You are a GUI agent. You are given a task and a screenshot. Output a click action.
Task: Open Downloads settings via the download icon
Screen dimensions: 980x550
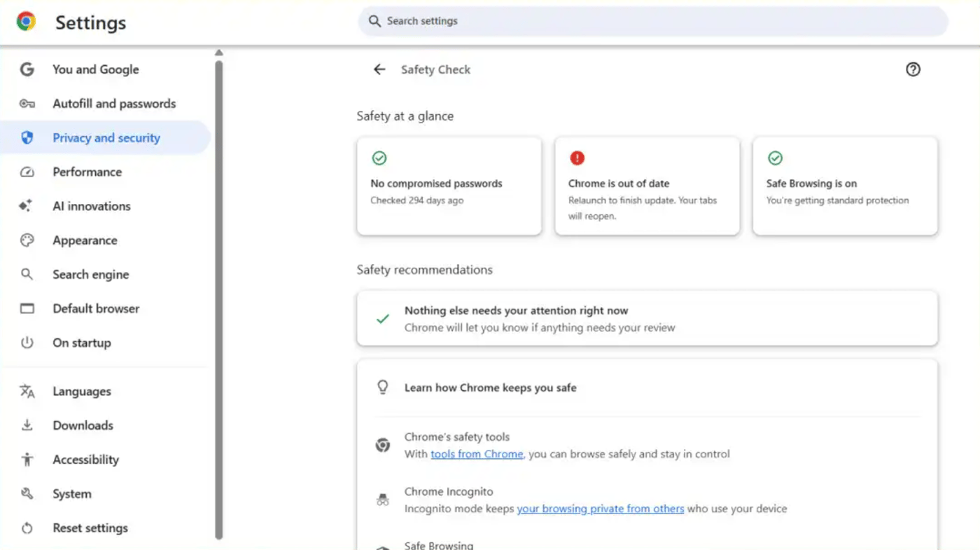(x=27, y=425)
